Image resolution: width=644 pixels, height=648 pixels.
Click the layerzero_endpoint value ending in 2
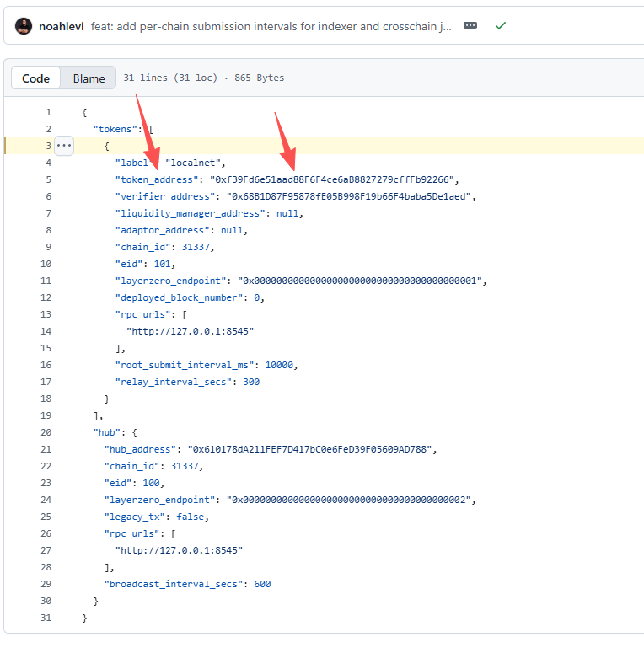click(x=348, y=500)
